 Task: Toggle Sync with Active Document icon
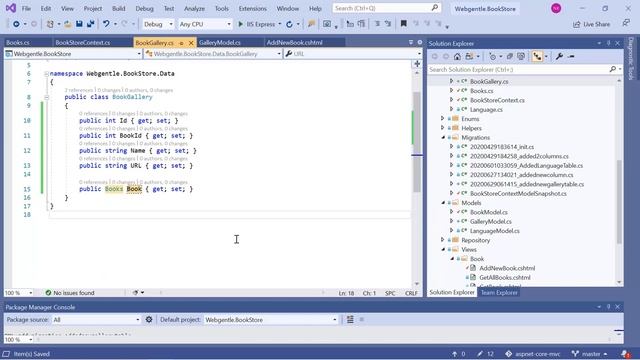pyautogui.click(x=538, y=57)
